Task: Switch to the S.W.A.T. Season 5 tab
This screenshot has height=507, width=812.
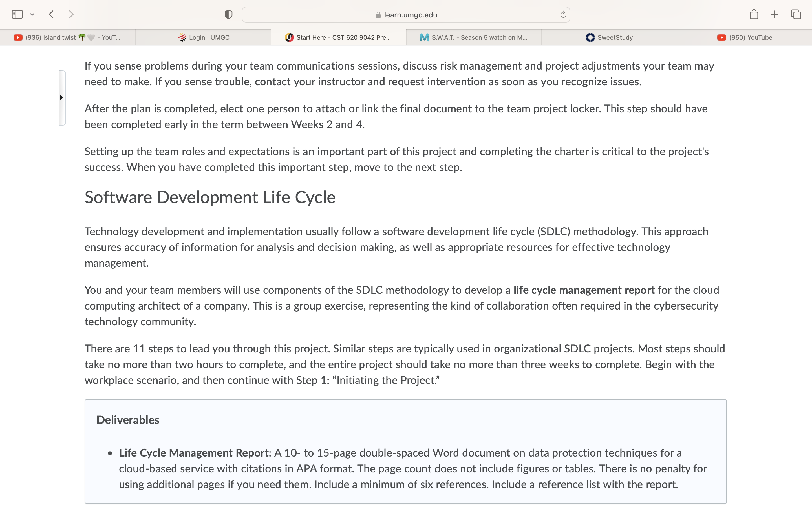Action: tap(474, 37)
